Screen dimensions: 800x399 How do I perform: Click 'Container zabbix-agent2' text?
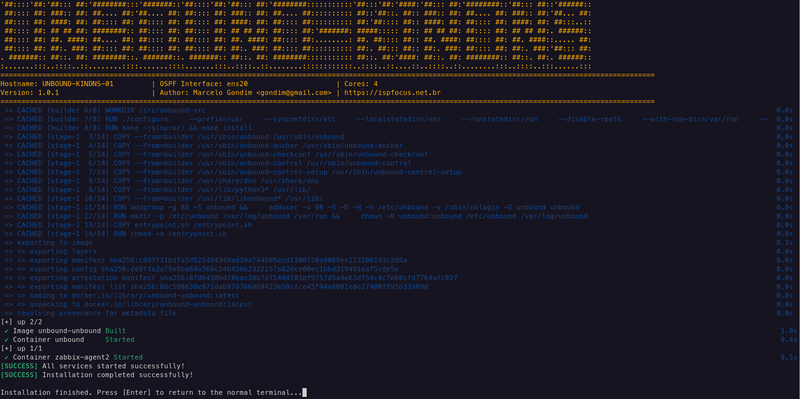[x=61, y=358]
